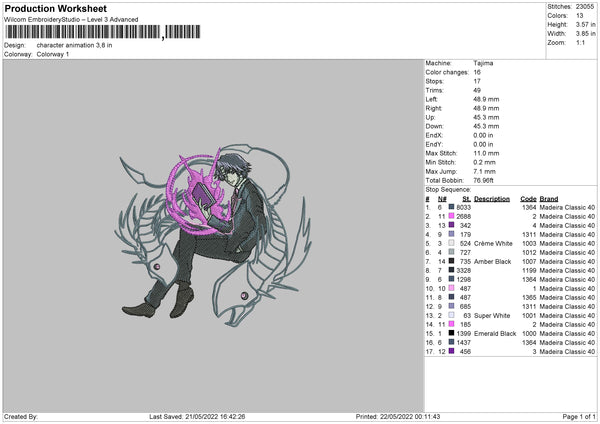Click the color swatch for stop 1
600x424 pixels.
452,207
